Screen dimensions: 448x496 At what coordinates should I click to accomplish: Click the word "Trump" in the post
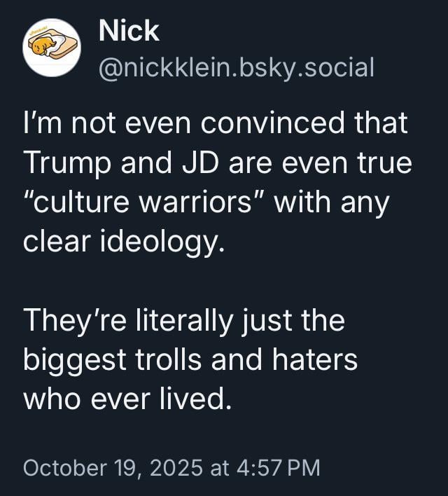[x=62, y=163]
